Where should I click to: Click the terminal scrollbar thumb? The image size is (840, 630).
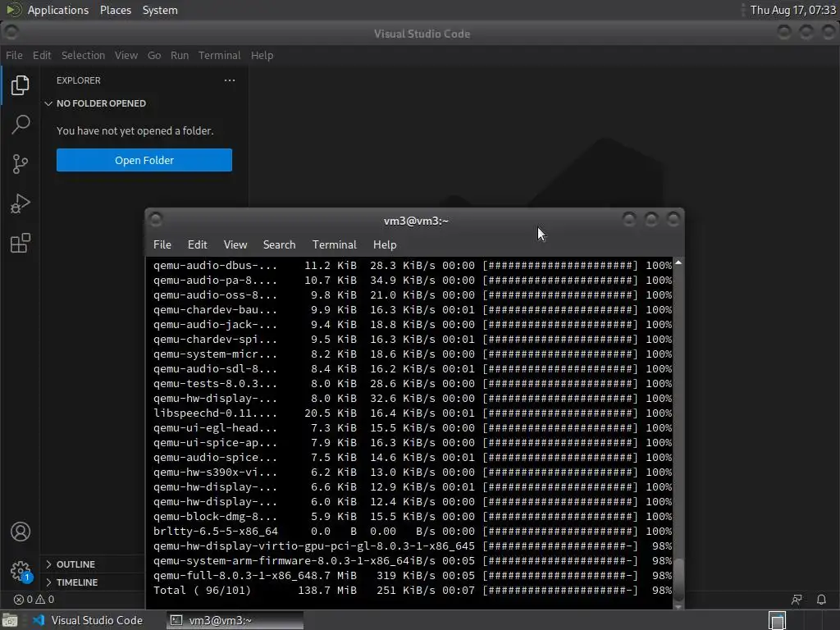click(x=678, y=580)
